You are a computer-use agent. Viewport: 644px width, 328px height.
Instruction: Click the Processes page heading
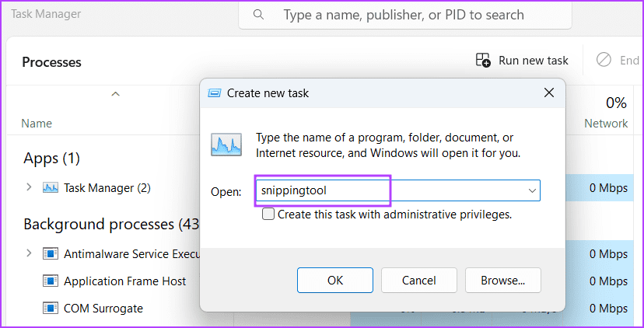point(52,62)
